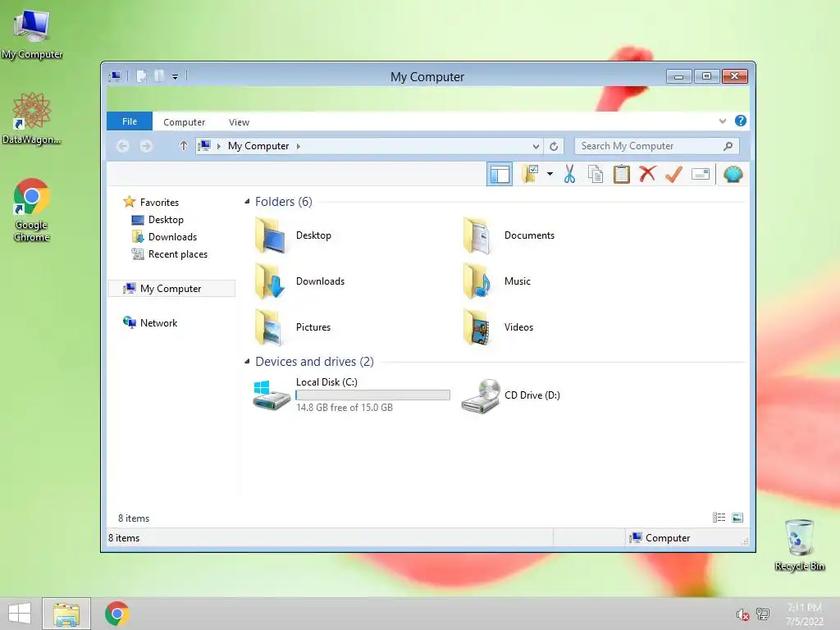Select the DataWagon desktop shortcut

[x=32, y=118]
